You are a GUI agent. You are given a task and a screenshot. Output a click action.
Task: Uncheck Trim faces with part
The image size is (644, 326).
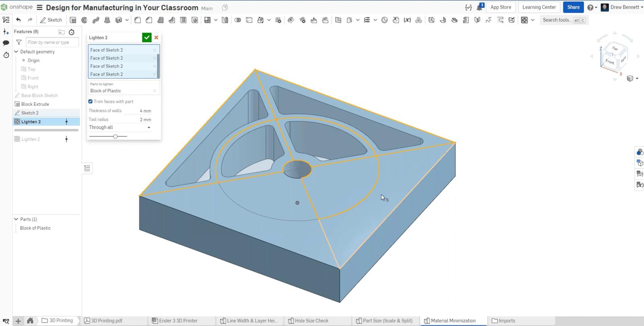(91, 101)
